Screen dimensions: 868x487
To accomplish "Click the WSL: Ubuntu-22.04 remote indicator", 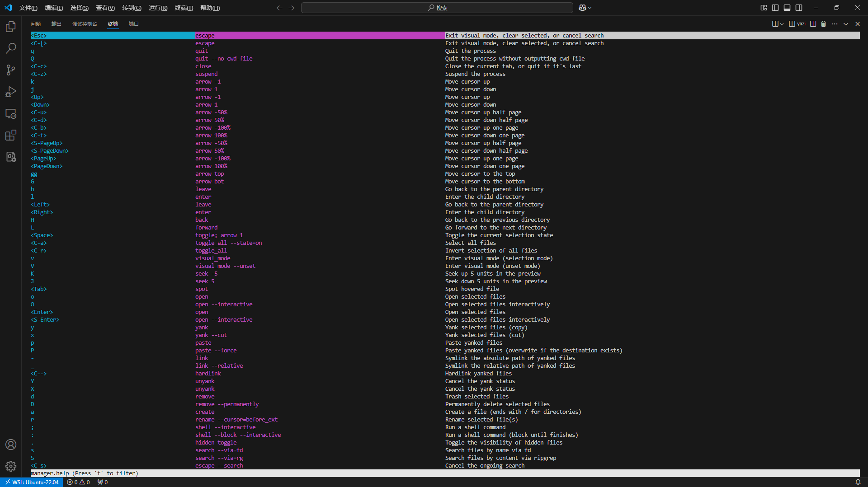I will [32, 482].
